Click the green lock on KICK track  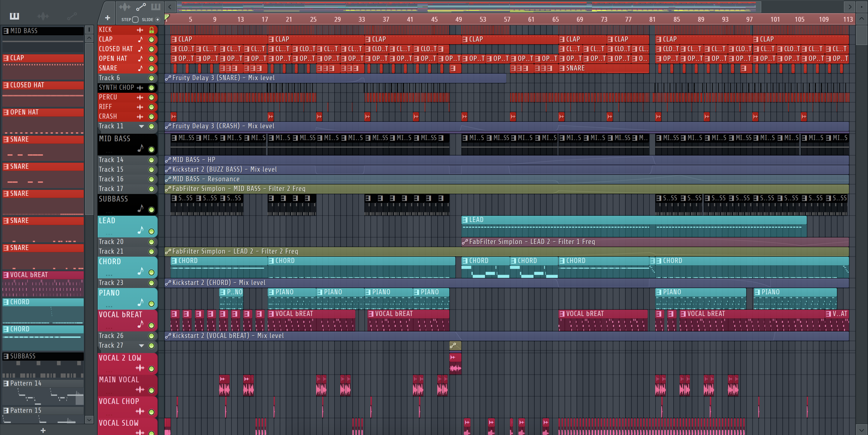152,30
